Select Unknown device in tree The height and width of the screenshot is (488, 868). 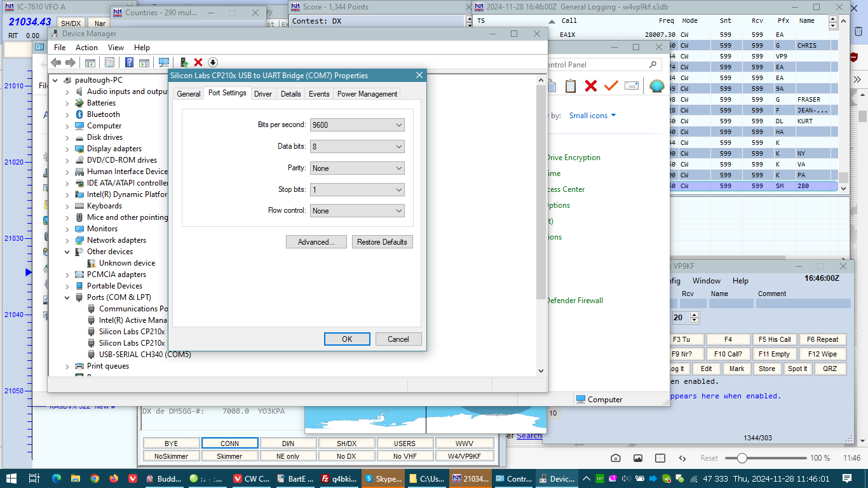coord(126,263)
